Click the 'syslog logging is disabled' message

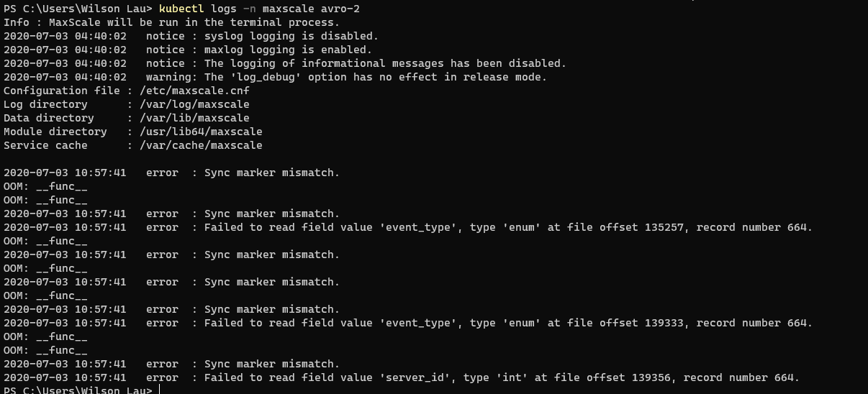point(291,36)
